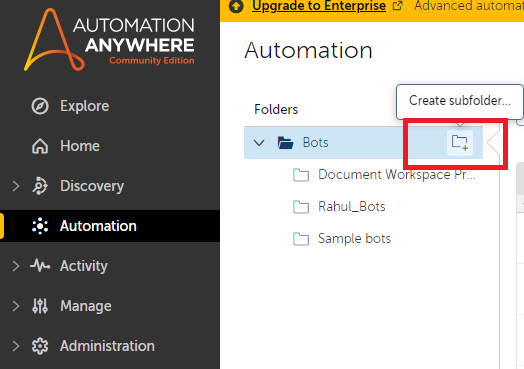Click the Folders panel heading

(x=276, y=110)
